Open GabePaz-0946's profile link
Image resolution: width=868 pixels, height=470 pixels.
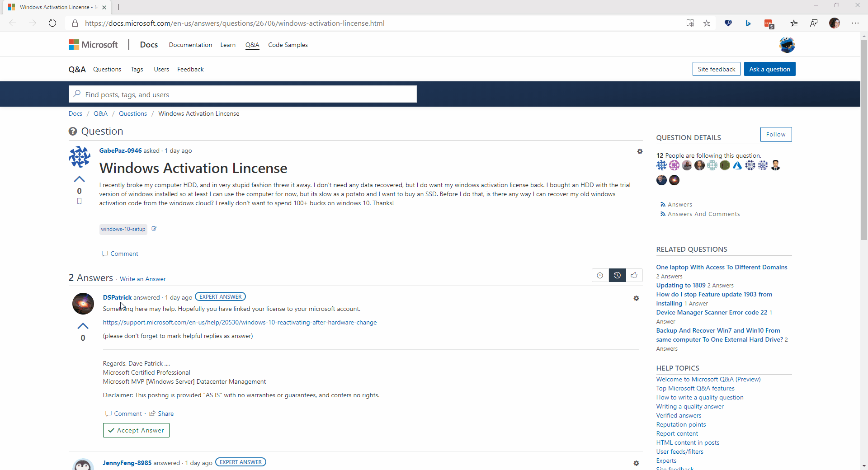[121, 151]
